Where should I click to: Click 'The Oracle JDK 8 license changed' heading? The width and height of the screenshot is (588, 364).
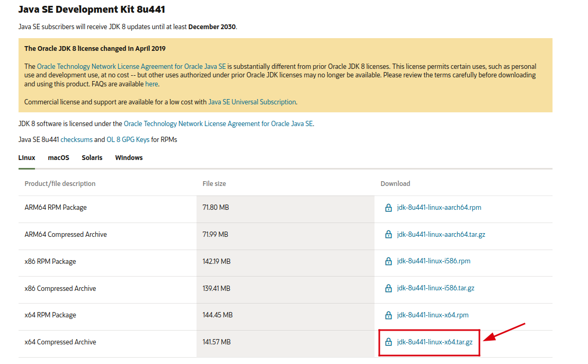(x=95, y=48)
